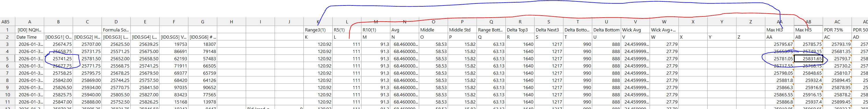Click the 'Date Time' cell
The image size is (868, 109).
click(30, 37)
